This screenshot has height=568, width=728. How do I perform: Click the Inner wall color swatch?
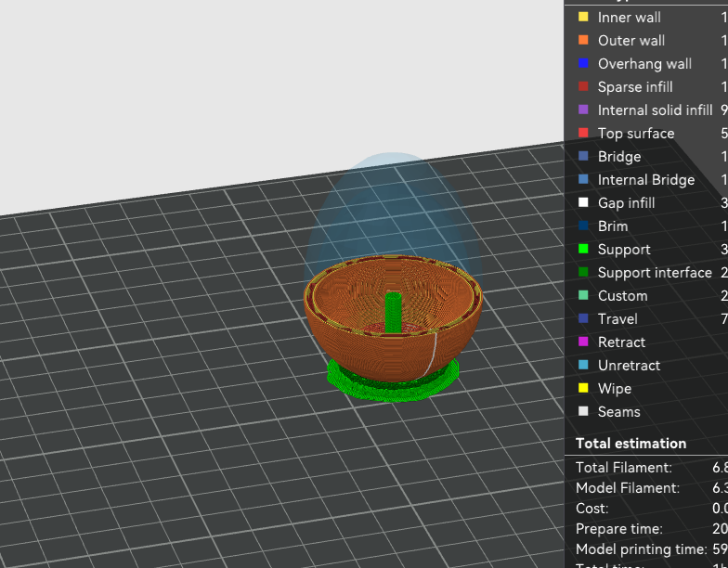click(x=583, y=17)
